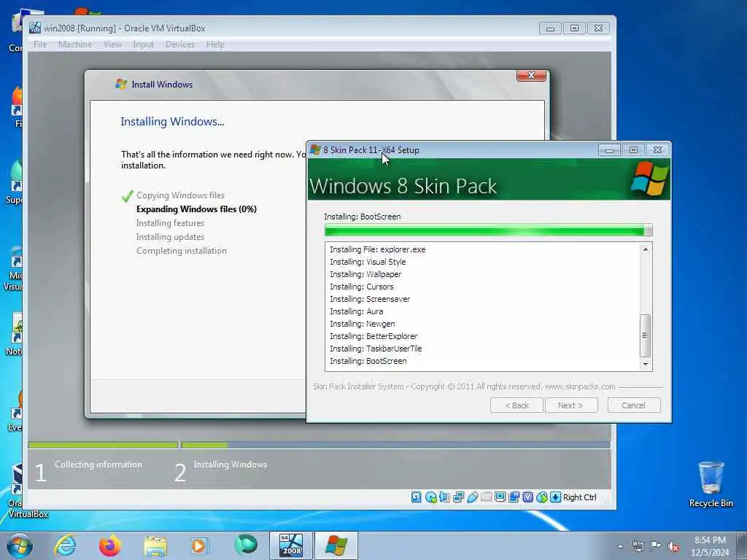Image resolution: width=747 pixels, height=560 pixels.
Task: Click the Back button in Skin Pack Setup
Action: 516,405
